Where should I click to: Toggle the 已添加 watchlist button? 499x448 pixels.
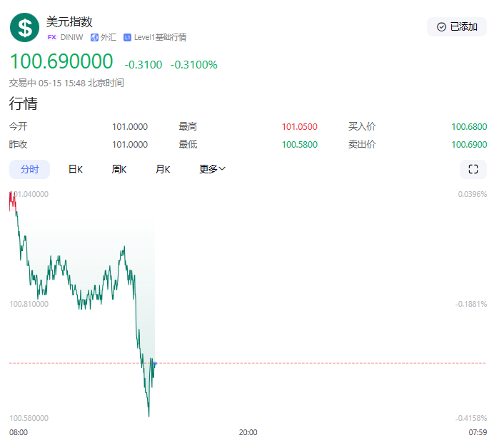(456, 27)
